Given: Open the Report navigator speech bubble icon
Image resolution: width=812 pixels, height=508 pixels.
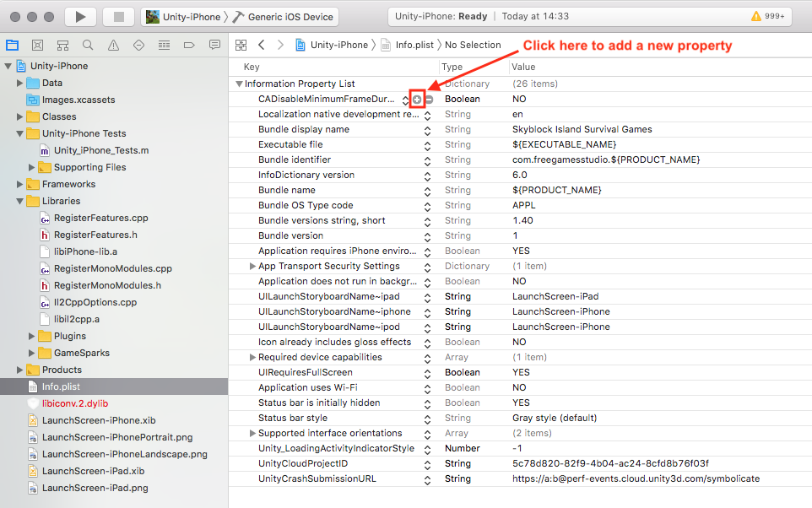Looking at the screenshot, I should click(x=214, y=45).
